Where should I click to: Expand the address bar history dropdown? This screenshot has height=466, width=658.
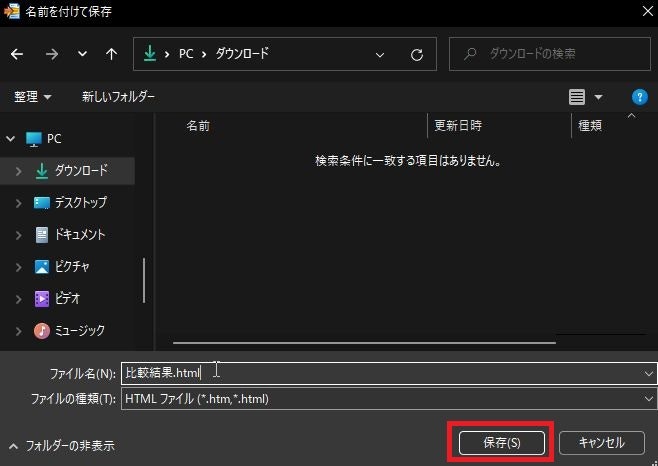380,55
